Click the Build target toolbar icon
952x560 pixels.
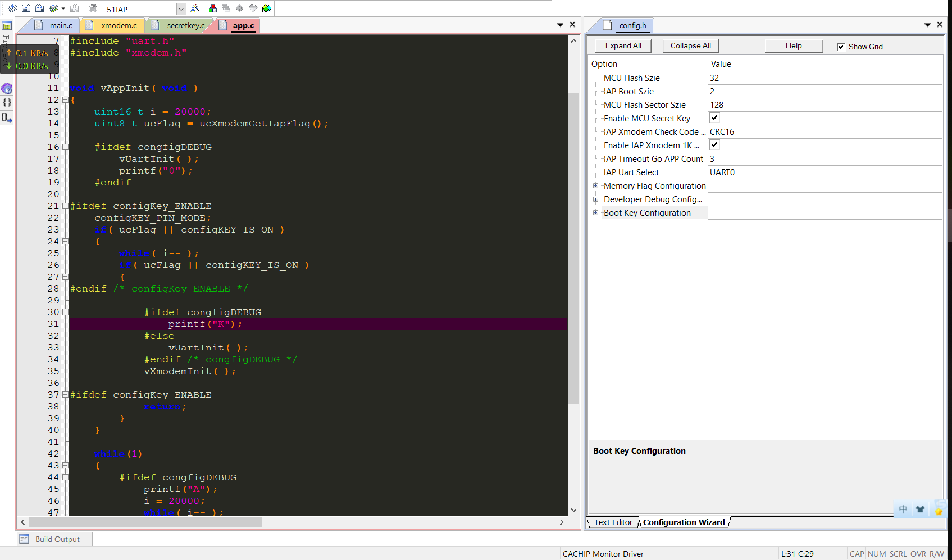click(x=26, y=8)
